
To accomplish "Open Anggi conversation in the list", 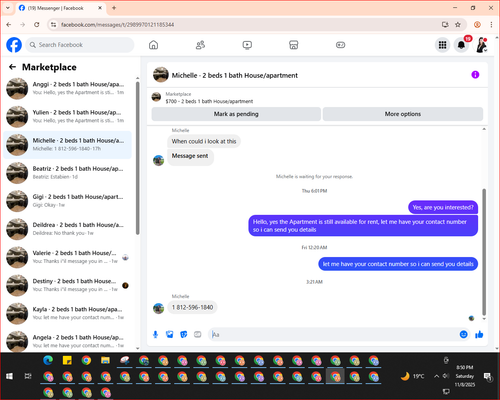I will (x=68, y=88).
